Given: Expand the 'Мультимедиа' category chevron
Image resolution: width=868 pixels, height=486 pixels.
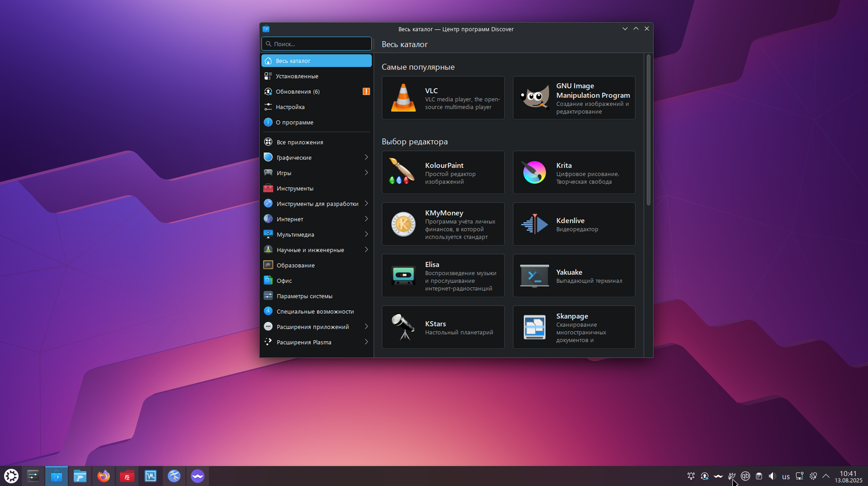Looking at the screenshot, I should point(366,234).
